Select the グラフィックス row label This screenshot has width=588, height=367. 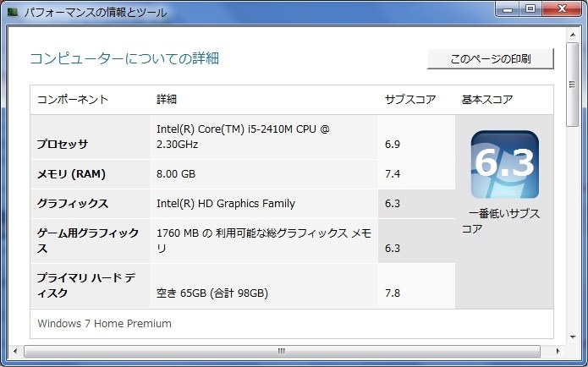[73, 204]
